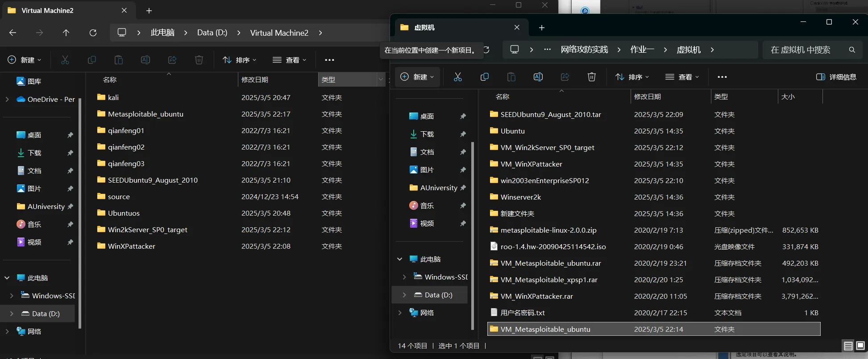Expand OneDrive node in Virtual Machine2 sidebar

coord(7,99)
